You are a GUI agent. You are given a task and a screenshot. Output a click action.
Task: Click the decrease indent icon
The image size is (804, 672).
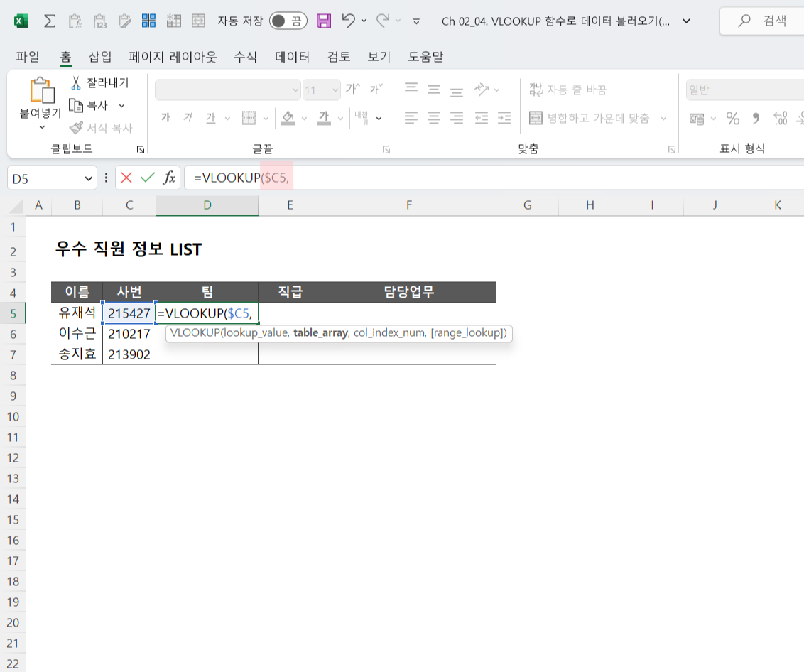tap(482, 118)
